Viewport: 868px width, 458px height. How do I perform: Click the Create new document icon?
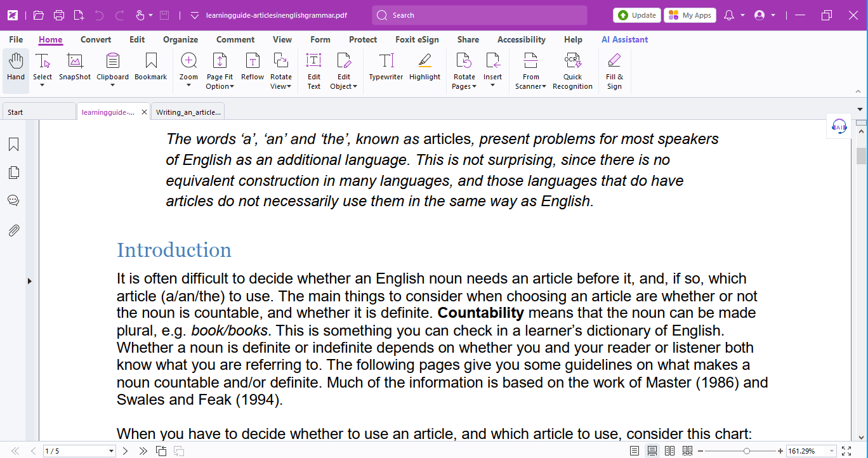click(79, 15)
